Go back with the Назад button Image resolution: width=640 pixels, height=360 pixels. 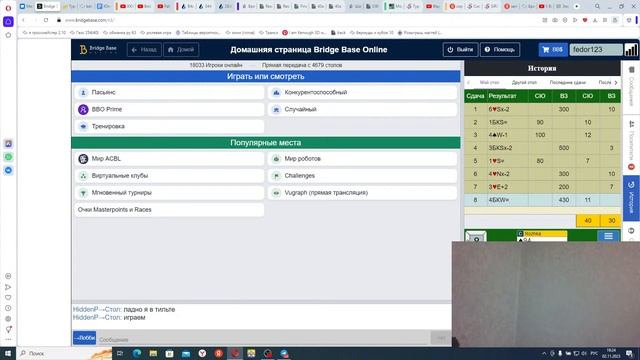pos(144,50)
